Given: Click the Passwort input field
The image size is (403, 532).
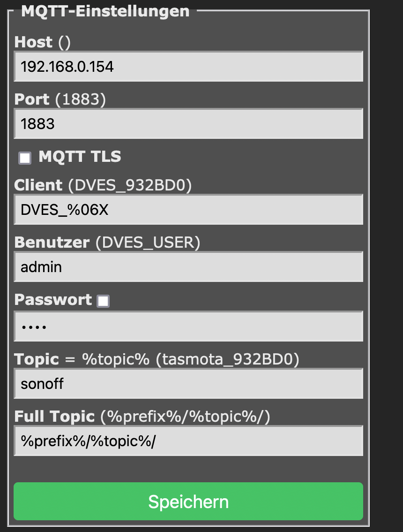Looking at the screenshot, I should click(x=188, y=327).
